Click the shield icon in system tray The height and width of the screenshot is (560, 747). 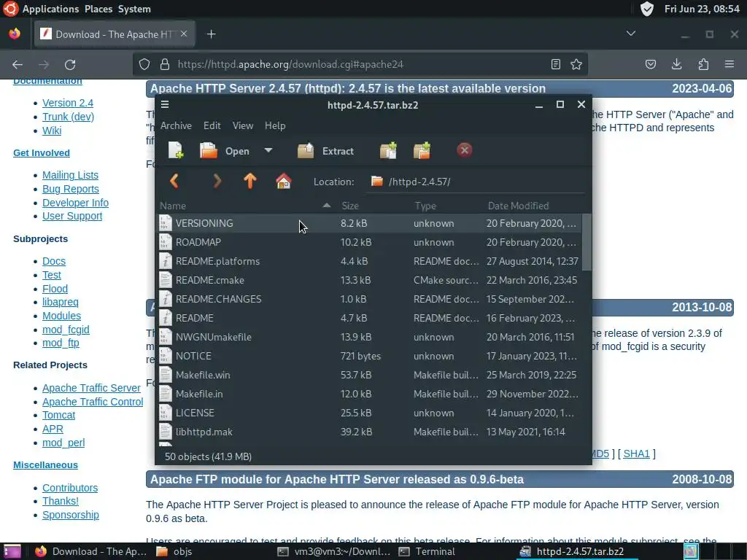pos(646,9)
